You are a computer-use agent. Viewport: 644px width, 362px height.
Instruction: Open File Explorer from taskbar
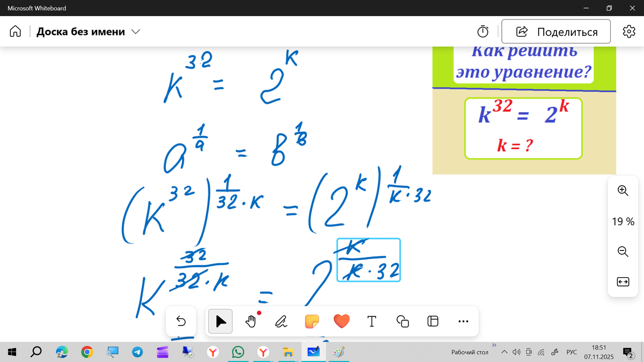coord(288,352)
